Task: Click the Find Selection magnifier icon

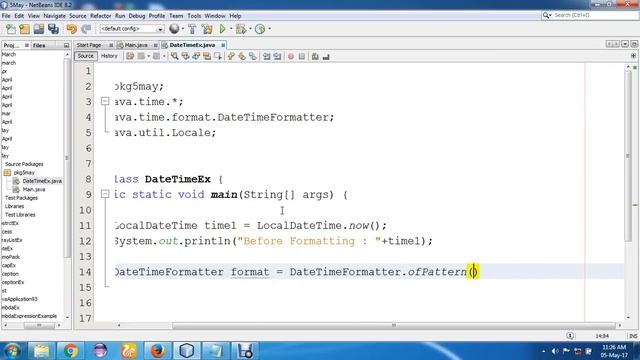Action: click(x=174, y=56)
